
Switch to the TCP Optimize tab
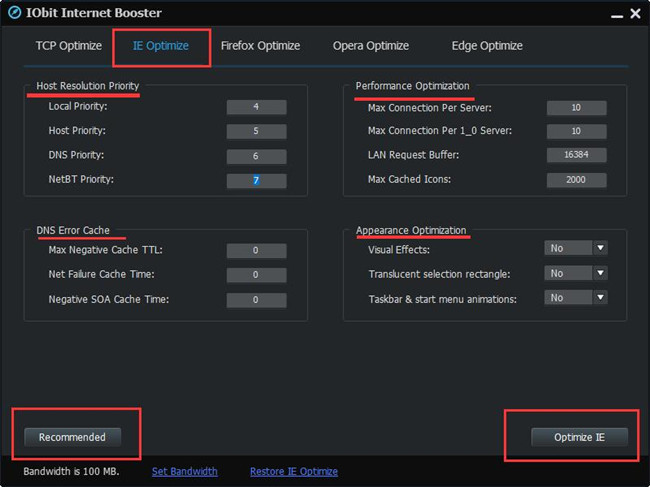69,46
